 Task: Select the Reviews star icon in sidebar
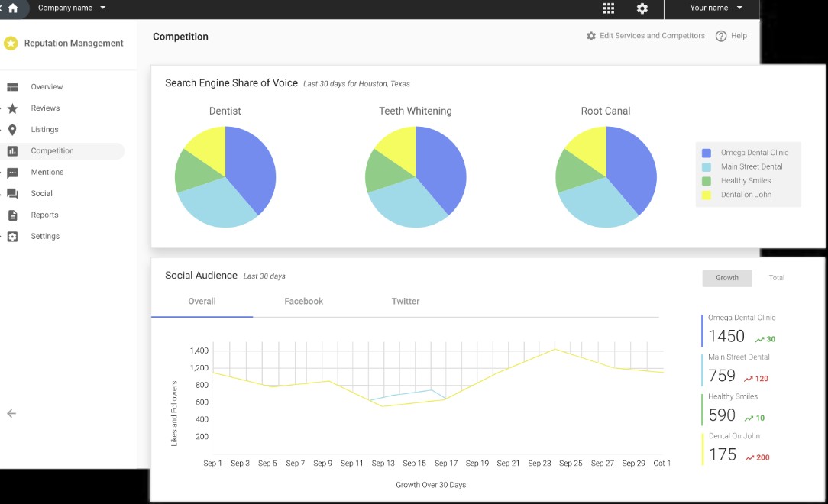[x=13, y=108]
